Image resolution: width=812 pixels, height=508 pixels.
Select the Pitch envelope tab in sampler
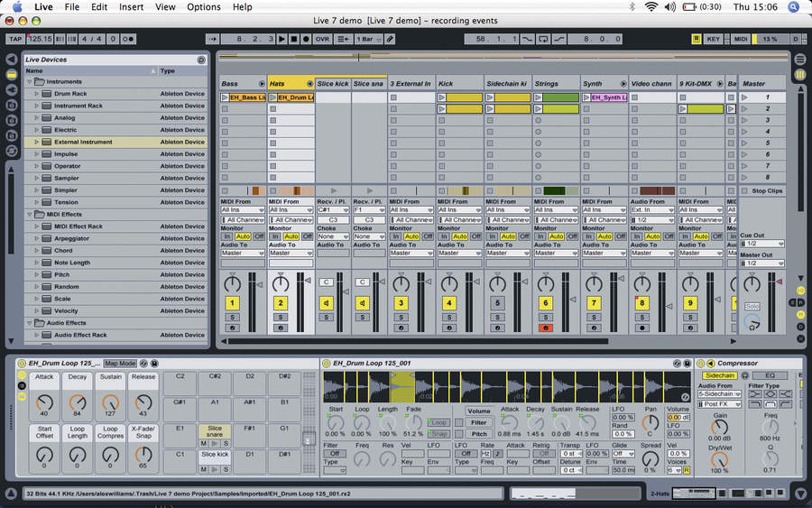(x=478, y=434)
